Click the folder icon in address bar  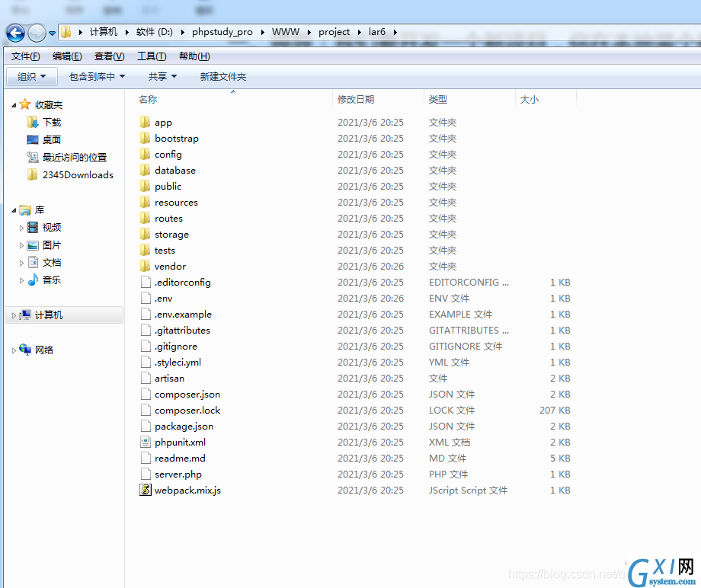point(66,32)
